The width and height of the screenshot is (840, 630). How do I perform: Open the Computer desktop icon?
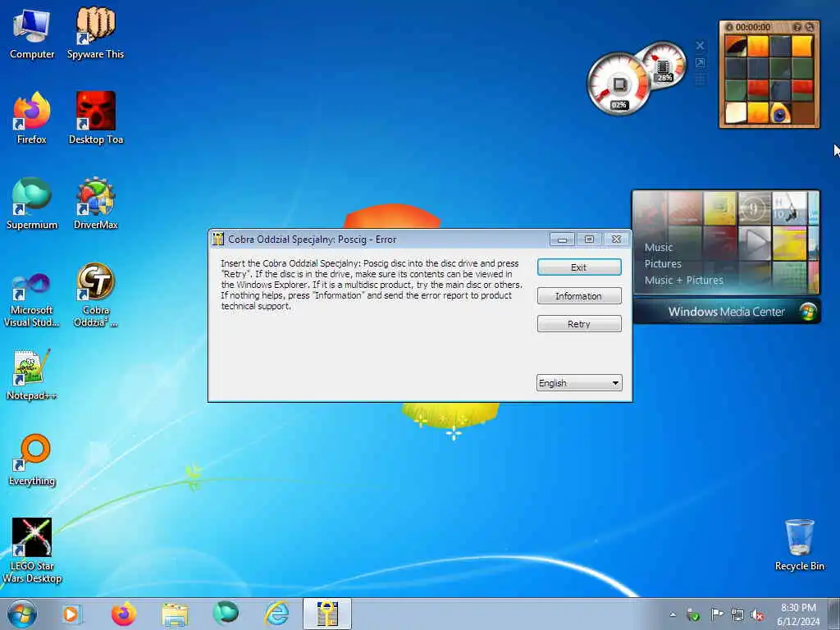click(32, 34)
